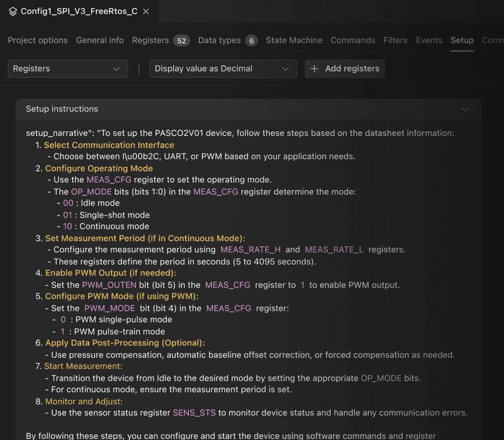Viewport: 504px width, 440px height.
Task: Click the plus icon in Add registers
Action: [x=315, y=69]
